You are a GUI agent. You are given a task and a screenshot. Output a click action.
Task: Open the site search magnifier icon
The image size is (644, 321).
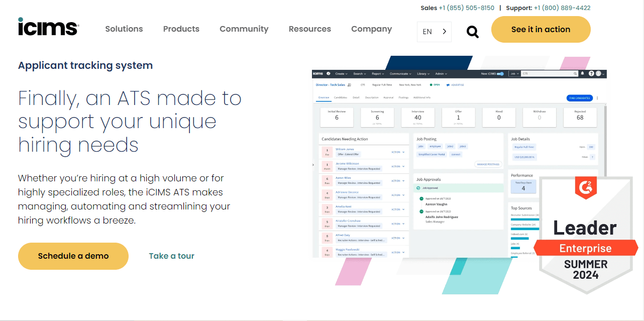472,32
